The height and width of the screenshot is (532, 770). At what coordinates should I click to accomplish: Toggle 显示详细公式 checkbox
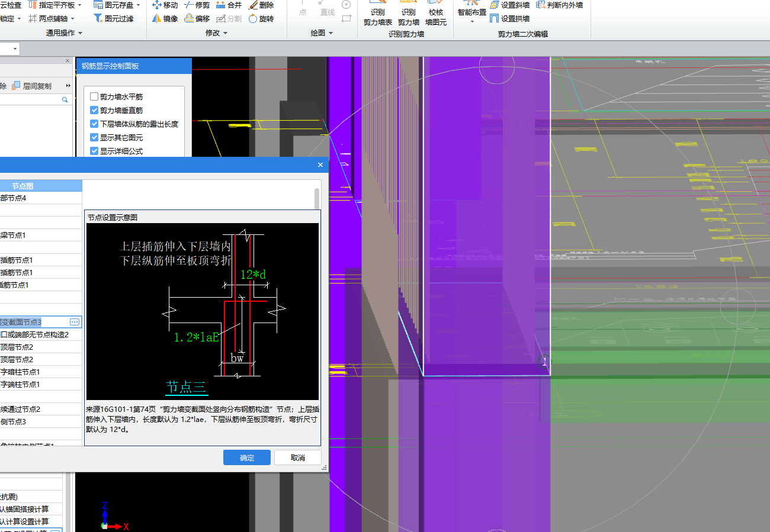tap(94, 151)
